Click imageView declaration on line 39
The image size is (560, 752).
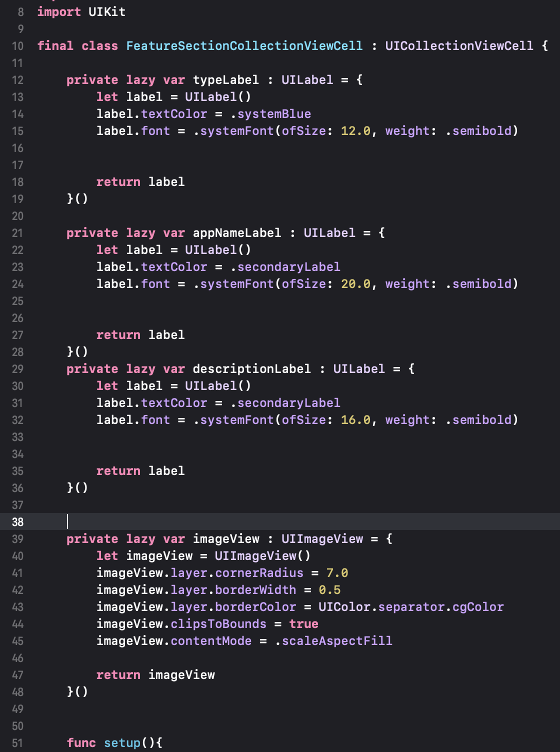pos(226,539)
